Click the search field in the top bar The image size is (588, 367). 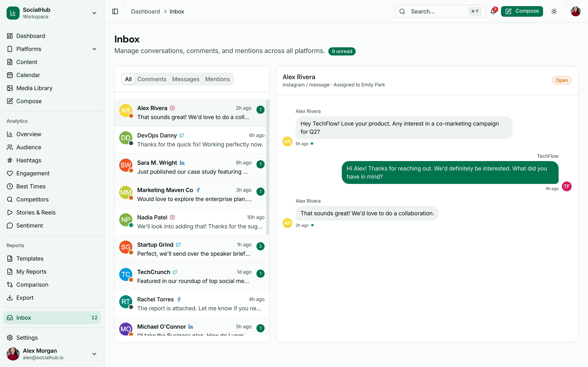tap(440, 11)
